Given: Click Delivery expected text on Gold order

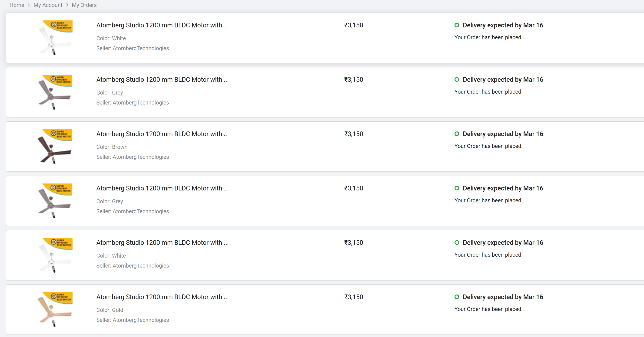Looking at the screenshot, I should click(x=503, y=297).
